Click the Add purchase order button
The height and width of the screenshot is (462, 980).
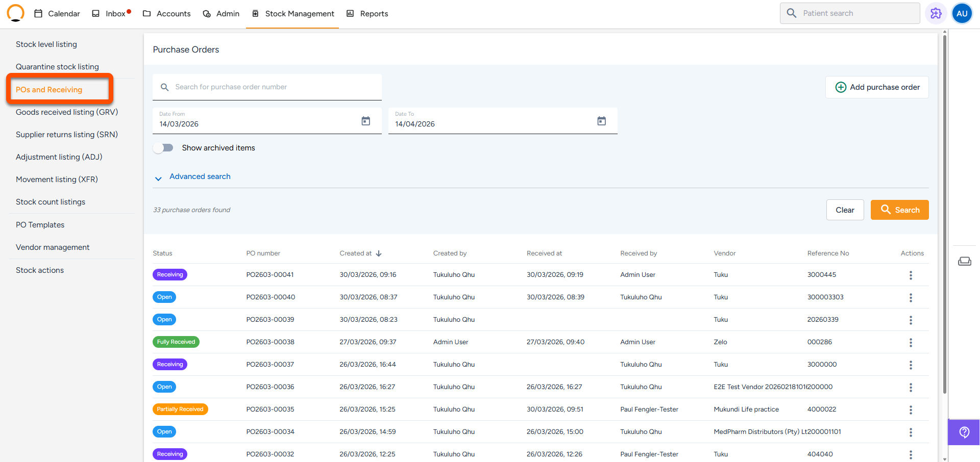pyautogui.click(x=877, y=87)
